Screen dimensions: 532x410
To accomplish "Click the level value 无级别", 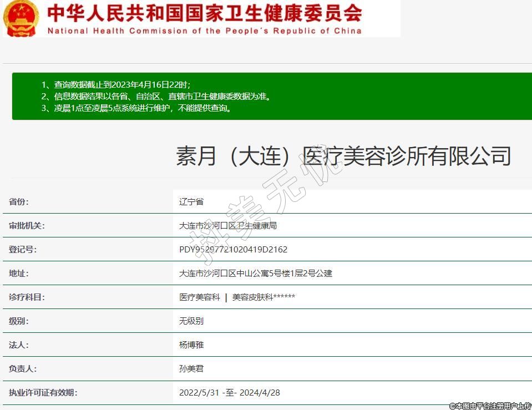I will click(191, 321).
